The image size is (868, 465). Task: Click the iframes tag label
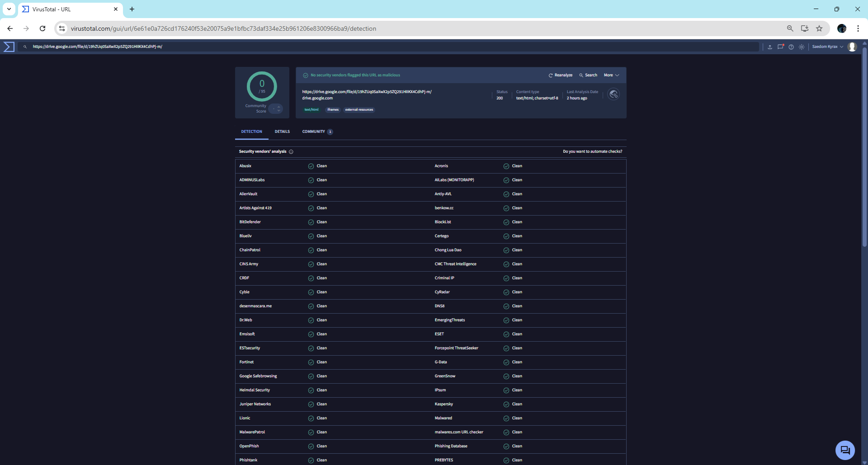click(333, 109)
